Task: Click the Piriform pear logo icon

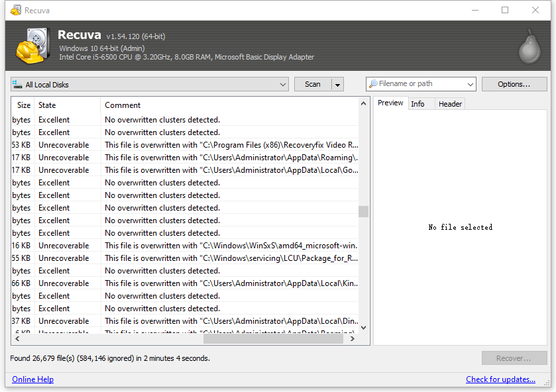Action: 529,46
